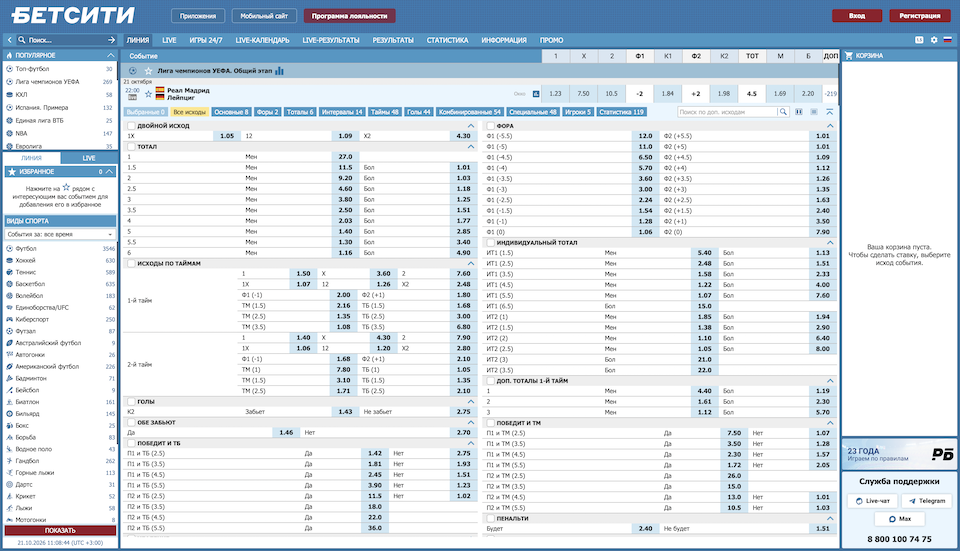The width and height of the screenshot is (960, 551).
Task: Open settings via the gear icon
Action: (x=934, y=40)
